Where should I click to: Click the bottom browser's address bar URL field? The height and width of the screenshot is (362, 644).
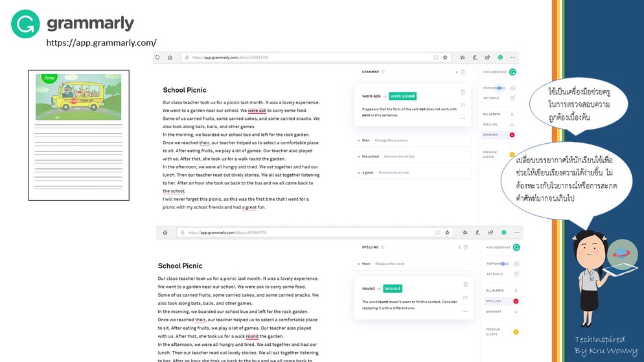315,232
